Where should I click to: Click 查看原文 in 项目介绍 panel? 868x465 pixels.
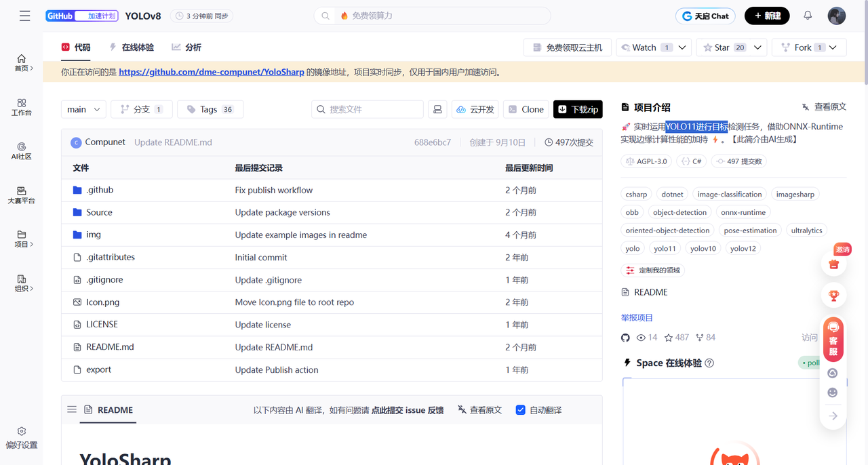point(824,107)
